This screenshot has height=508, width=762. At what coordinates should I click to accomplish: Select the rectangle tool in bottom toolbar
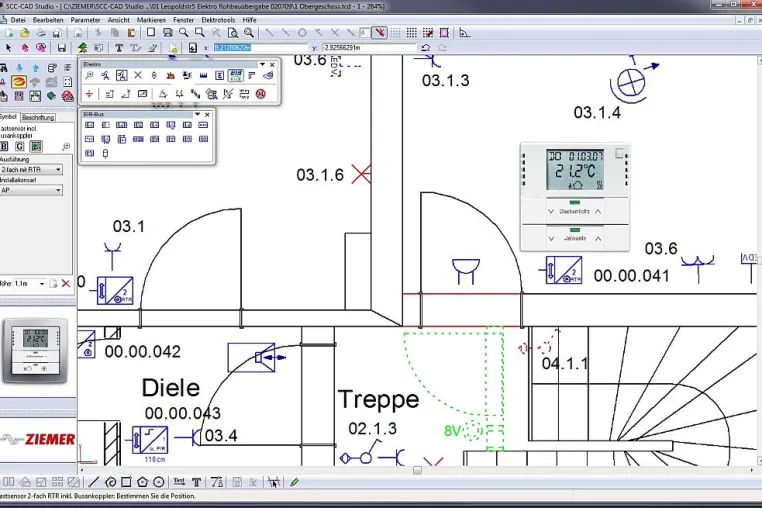point(126,482)
